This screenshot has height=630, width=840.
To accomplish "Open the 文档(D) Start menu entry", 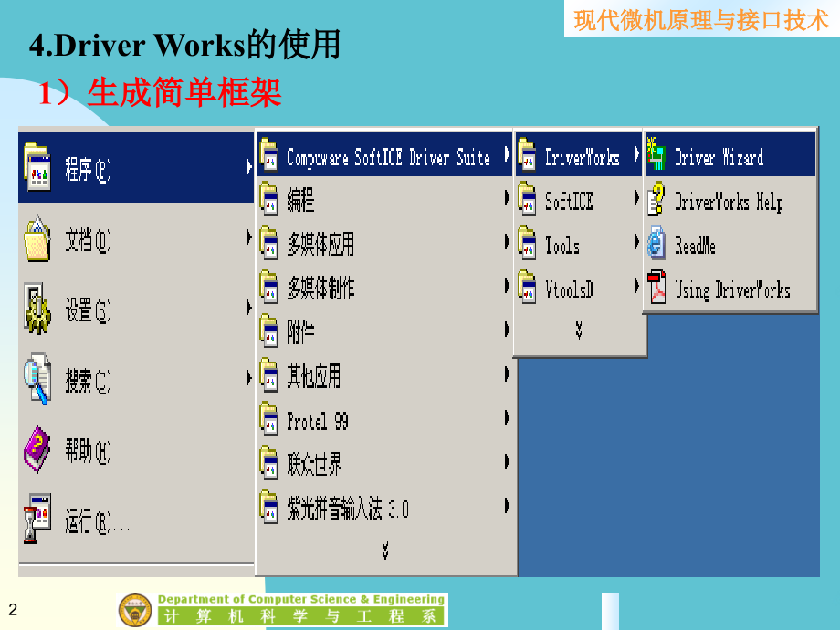I will tap(136, 238).
